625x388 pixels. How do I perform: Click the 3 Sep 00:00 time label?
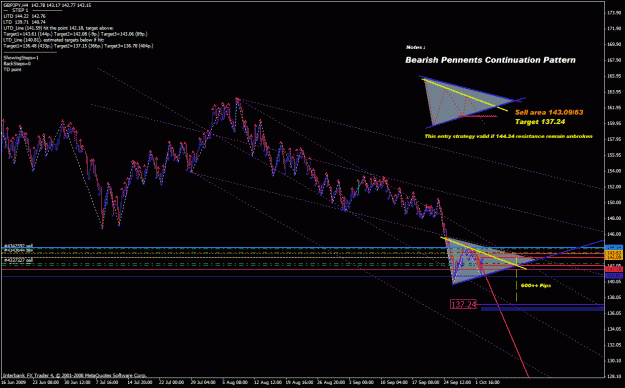(x=362, y=382)
